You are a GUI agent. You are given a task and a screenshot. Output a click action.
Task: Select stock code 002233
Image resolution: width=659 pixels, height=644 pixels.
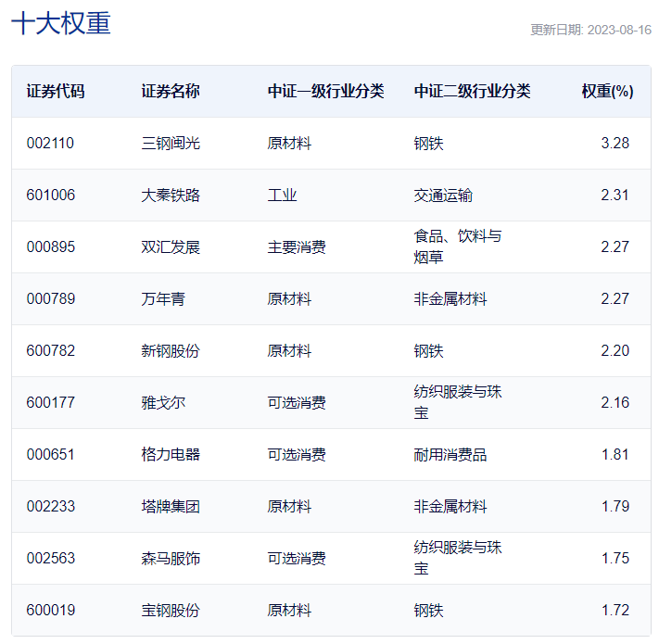(x=51, y=506)
